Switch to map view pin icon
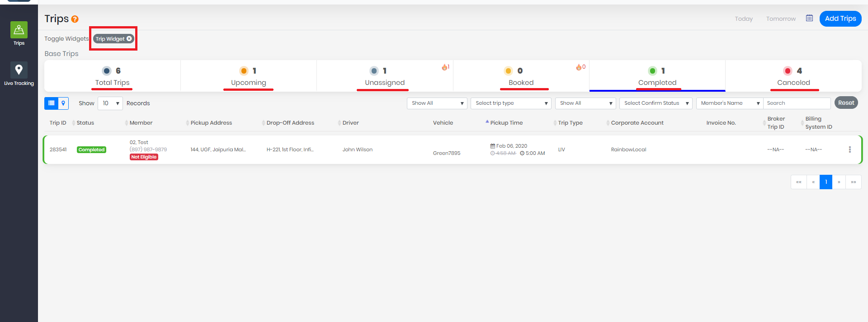The width and height of the screenshot is (868, 322). click(x=63, y=103)
